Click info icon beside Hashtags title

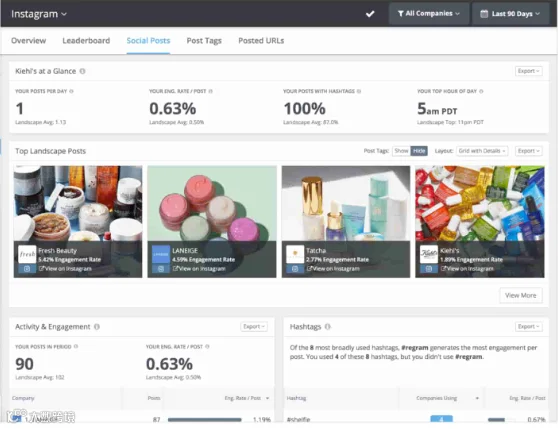tap(328, 327)
